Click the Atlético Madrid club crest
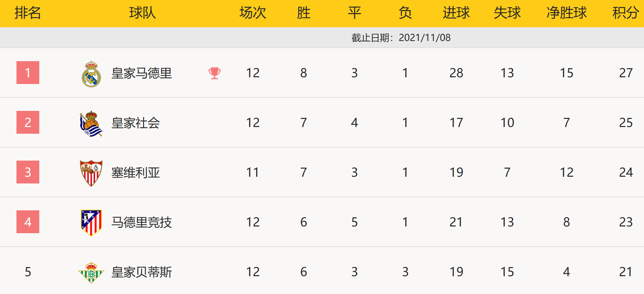This screenshot has height=294, width=644. point(91,222)
